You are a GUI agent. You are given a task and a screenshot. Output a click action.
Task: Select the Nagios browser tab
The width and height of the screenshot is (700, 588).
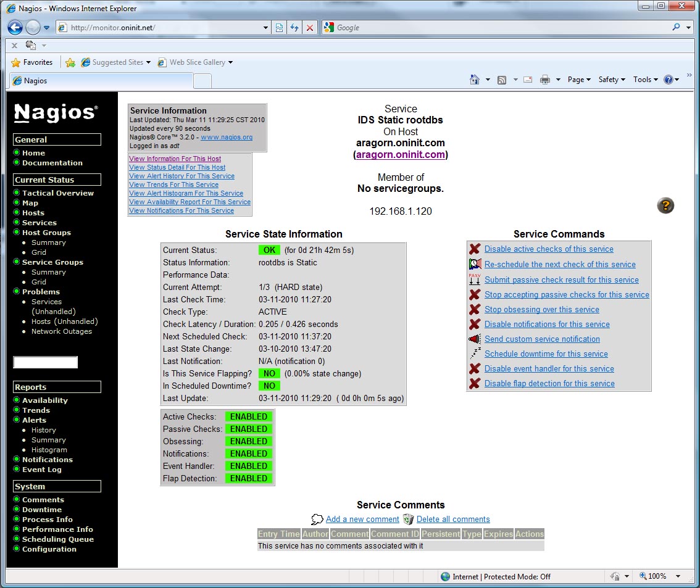102,81
